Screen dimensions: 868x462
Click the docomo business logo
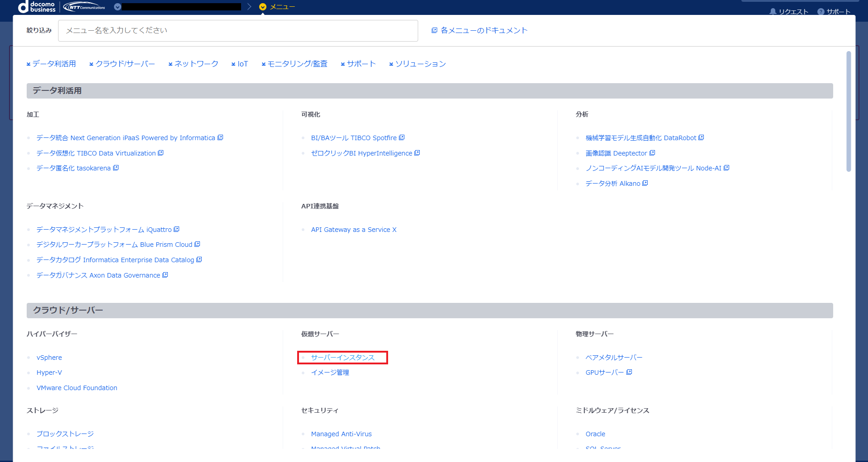pos(37,7)
